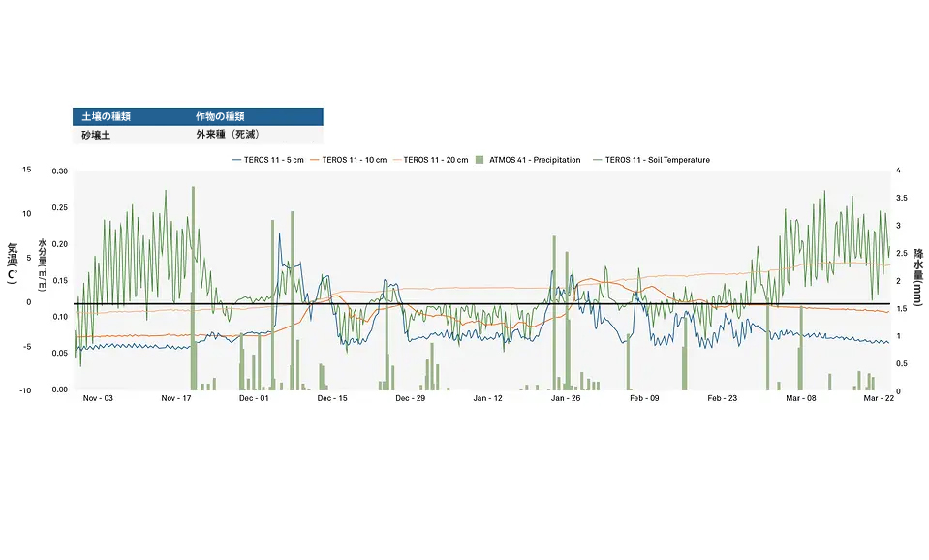Click the 外来種（死滅） table cell
This screenshot has height=560, width=929.
tap(228, 135)
